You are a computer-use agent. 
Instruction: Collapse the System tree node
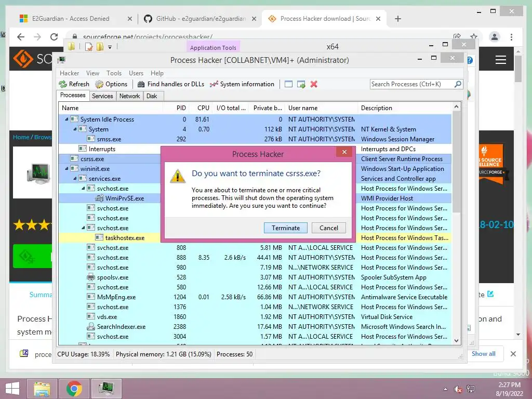coord(75,129)
